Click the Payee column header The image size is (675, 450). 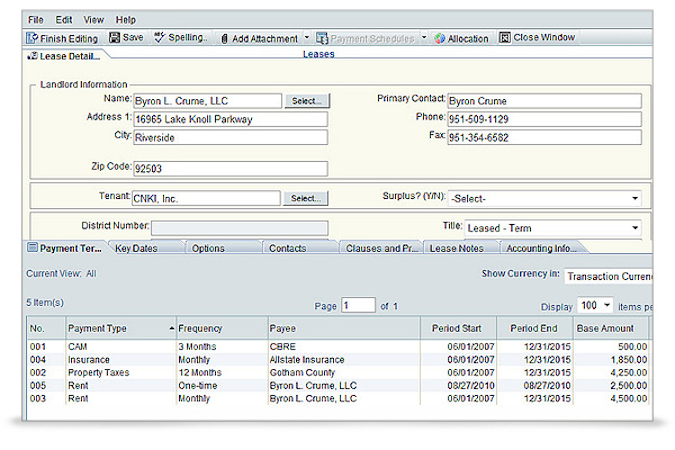[344, 328]
